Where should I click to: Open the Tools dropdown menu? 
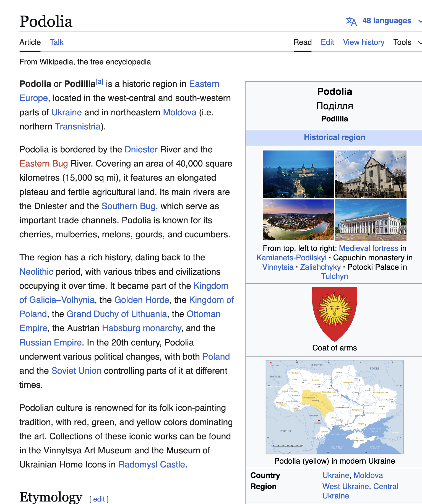[x=407, y=42]
